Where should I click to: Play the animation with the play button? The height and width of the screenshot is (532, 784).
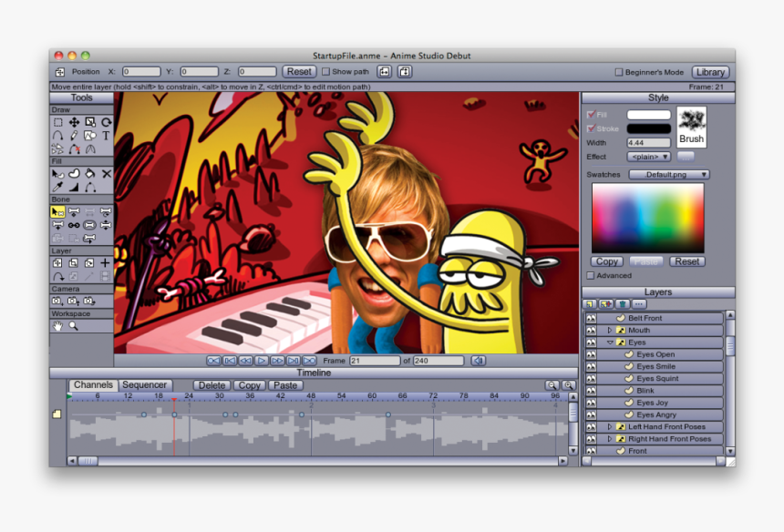[262, 361]
